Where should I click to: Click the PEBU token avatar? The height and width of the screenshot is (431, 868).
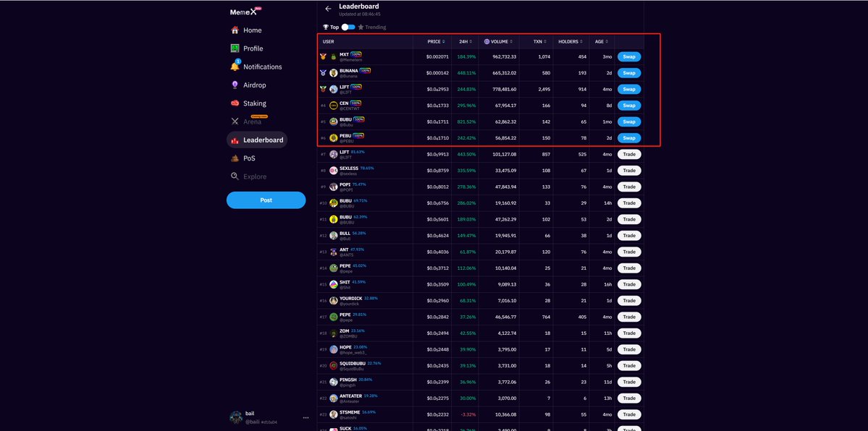[333, 138]
